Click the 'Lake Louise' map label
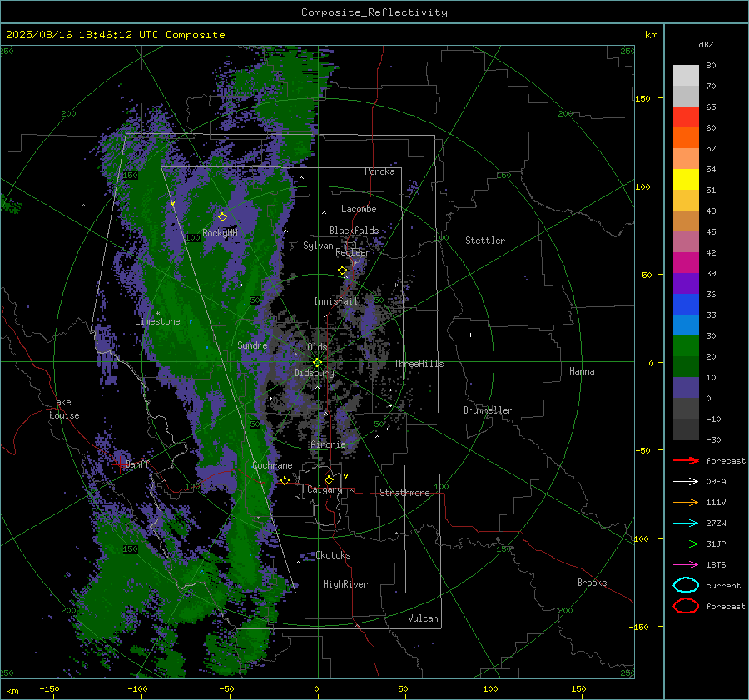 pos(65,409)
